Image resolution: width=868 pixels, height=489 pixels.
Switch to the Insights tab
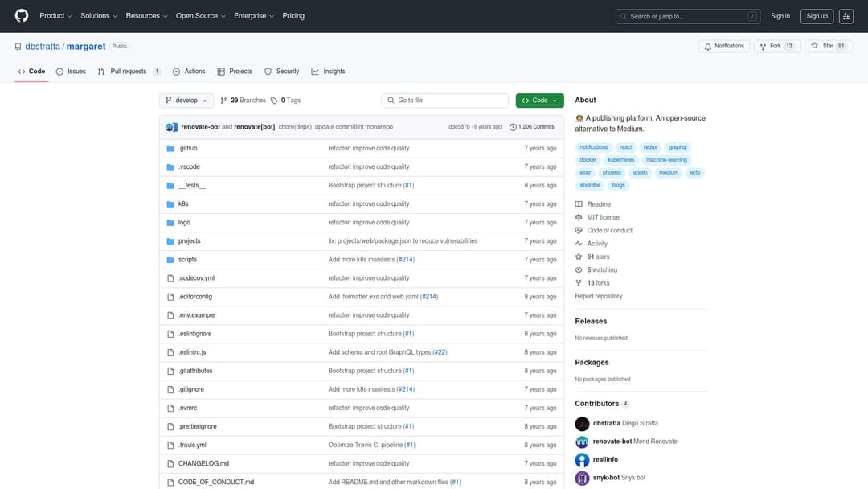(328, 72)
